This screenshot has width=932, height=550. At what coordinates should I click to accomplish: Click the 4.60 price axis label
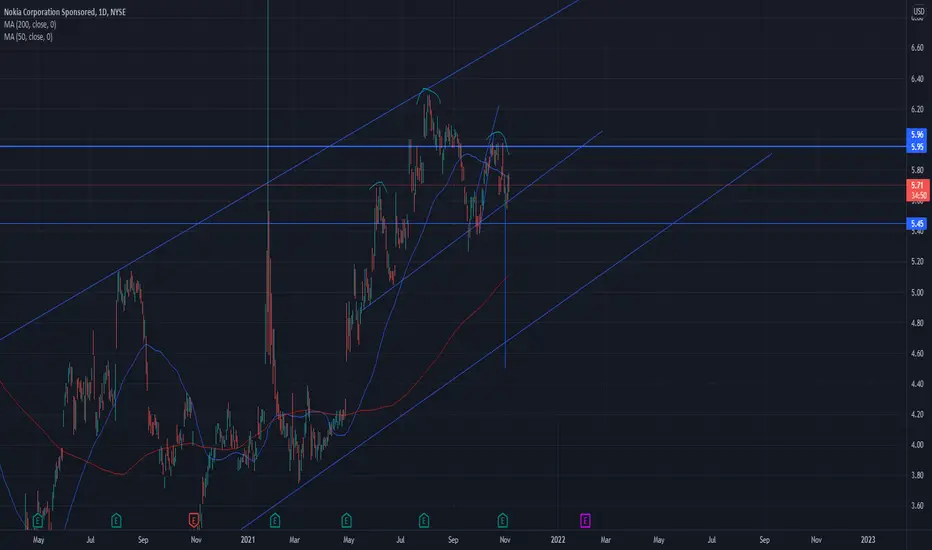coord(917,353)
